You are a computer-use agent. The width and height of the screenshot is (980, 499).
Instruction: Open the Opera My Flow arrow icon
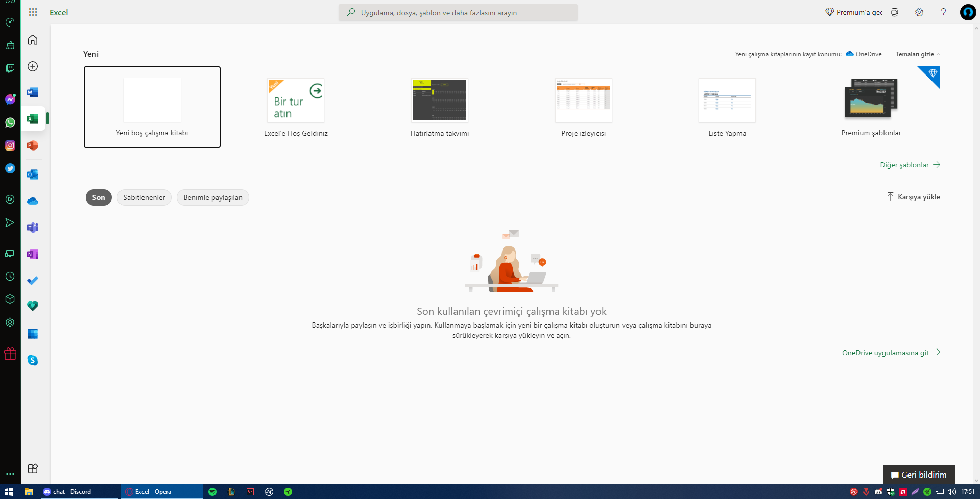pos(10,222)
